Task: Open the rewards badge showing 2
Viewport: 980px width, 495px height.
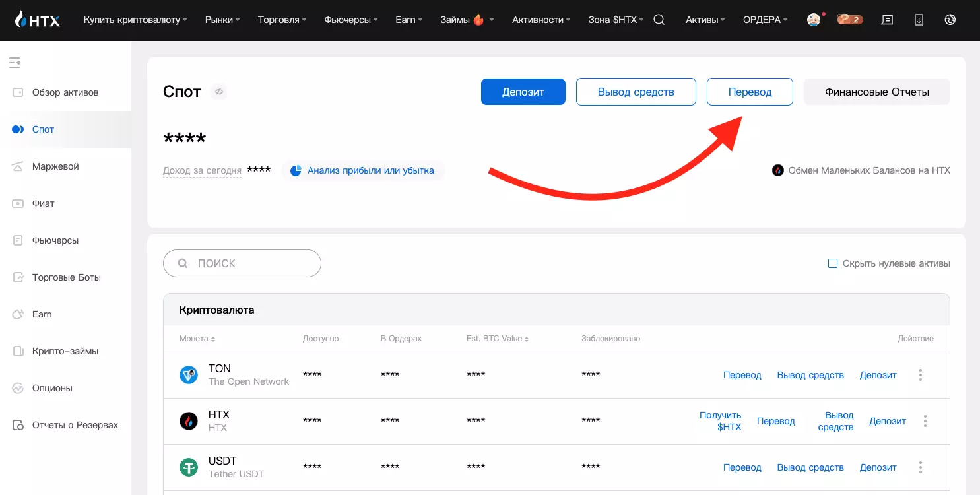Action: click(850, 20)
